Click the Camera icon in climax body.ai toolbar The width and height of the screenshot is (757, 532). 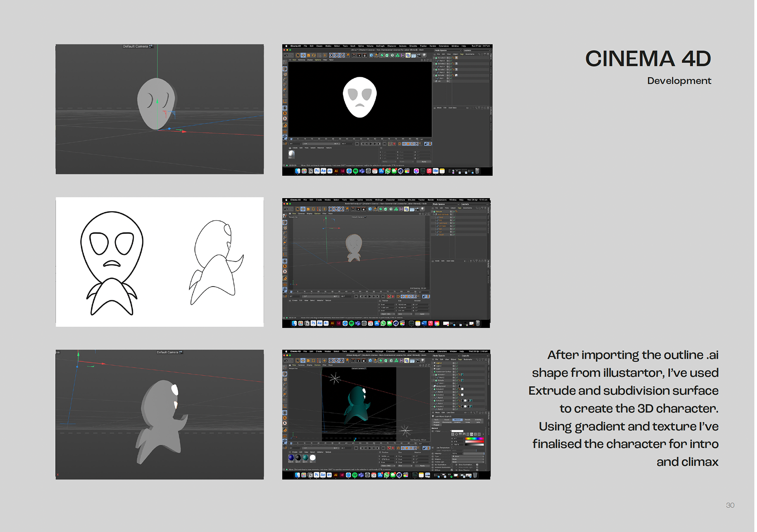[x=418, y=360]
